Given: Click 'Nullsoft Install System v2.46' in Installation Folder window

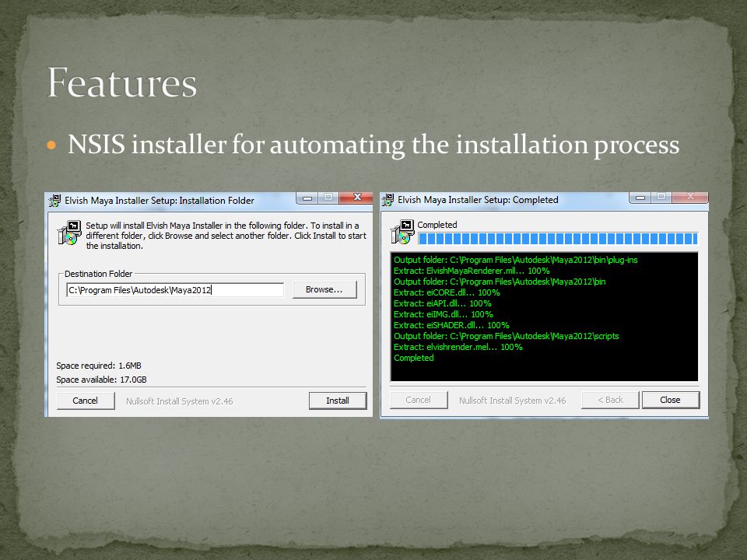Looking at the screenshot, I should (x=180, y=401).
